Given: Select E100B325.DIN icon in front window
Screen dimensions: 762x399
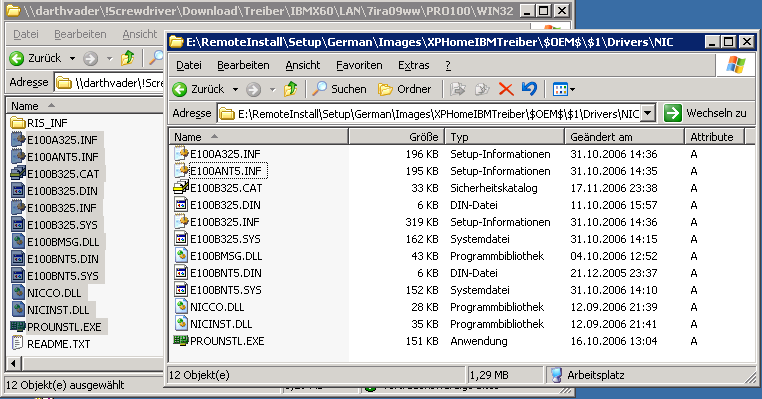Looking at the screenshot, I should [x=181, y=205].
